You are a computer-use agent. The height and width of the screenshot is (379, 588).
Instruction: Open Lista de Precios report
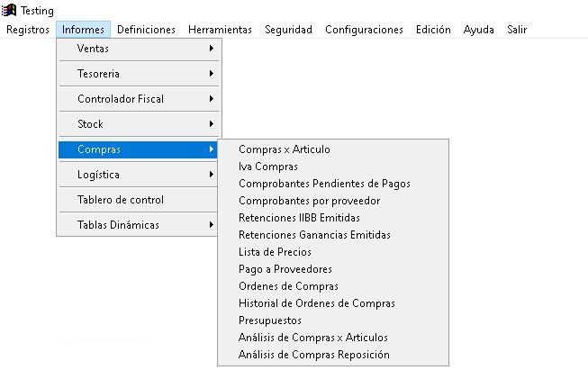(x=275, y=252)
